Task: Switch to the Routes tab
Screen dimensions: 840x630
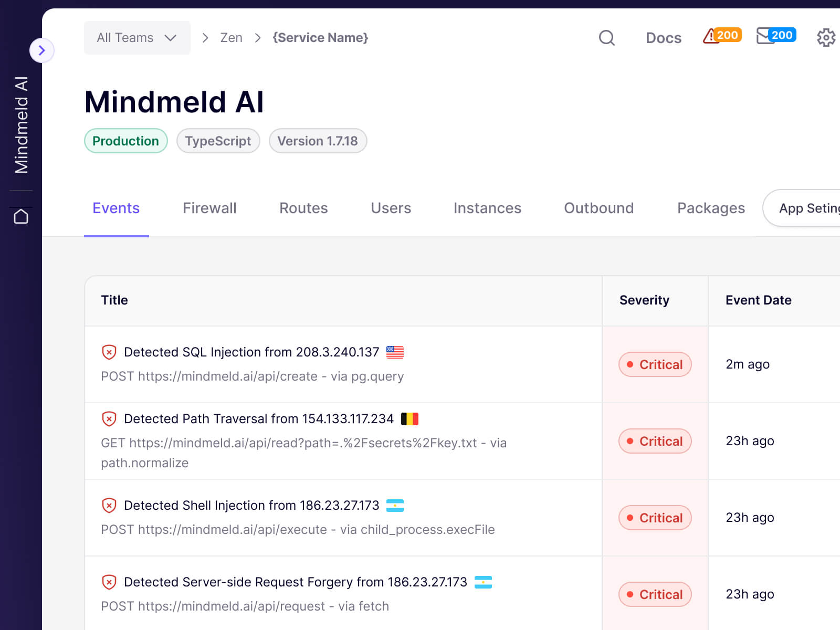Action: pyautogui.click(x=303, y=208)
